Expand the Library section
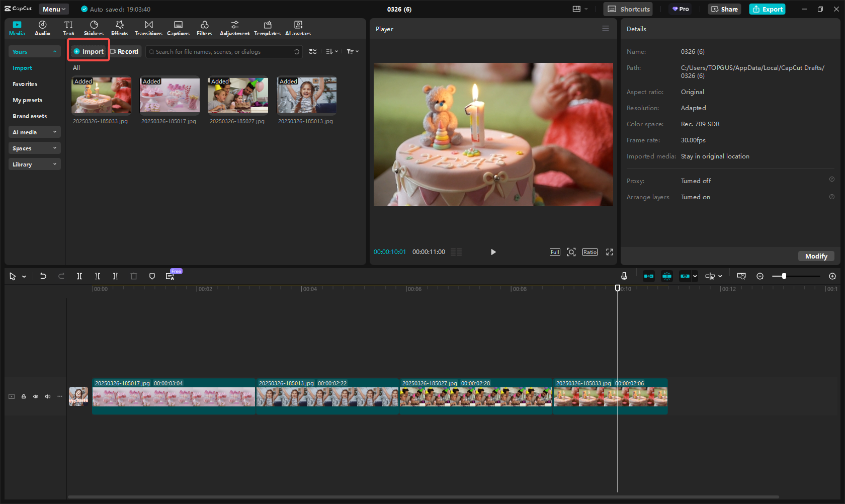Image resolution: width=845 pixels, height=504 pixels. coord(34,164)
